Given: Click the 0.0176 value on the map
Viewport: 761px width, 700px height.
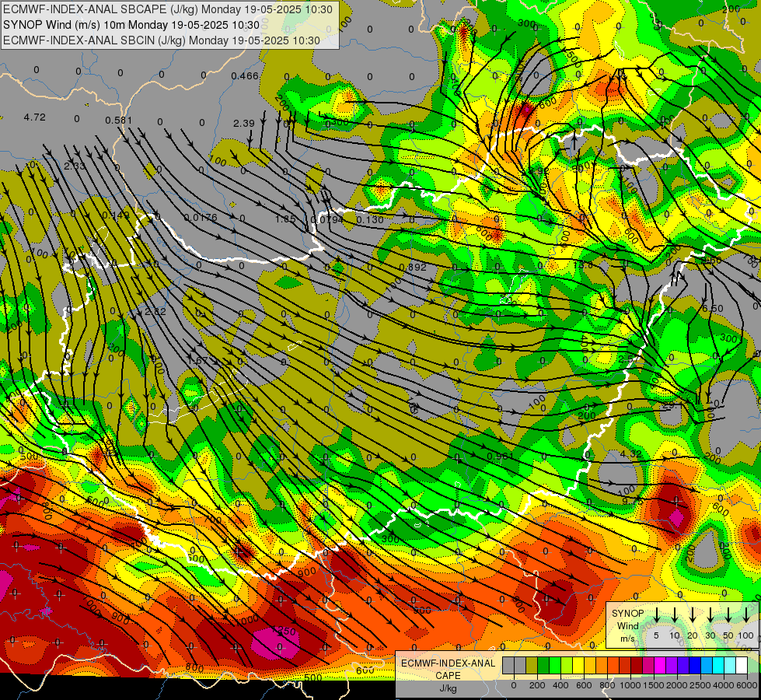Looking at the screenshot, I should click(201, 218).
